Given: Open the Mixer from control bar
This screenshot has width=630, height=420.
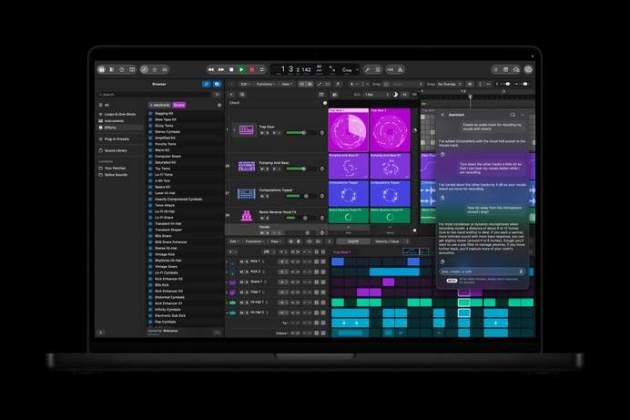Looking at the screenshot, I should (x=154, y=70).
